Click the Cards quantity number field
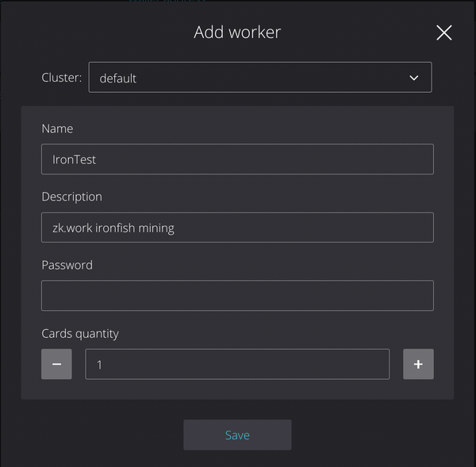 (237, 364)
